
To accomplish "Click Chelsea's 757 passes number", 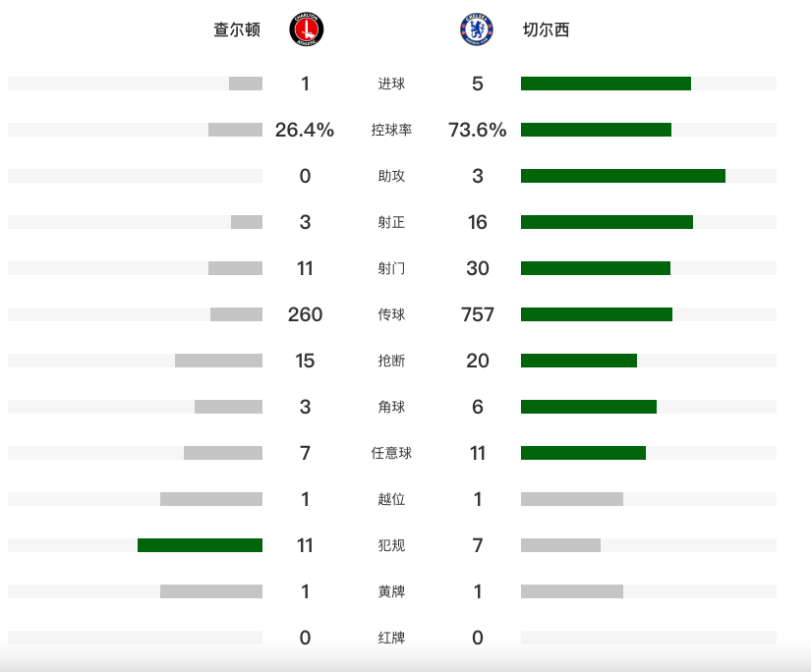I will (x=478, y=314).
